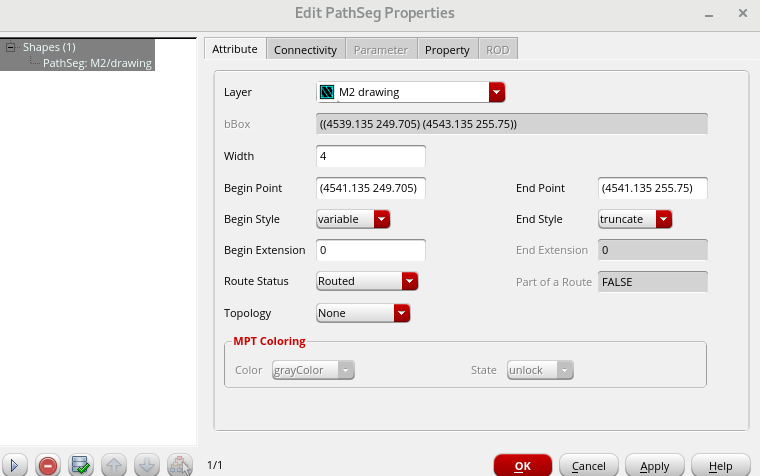
Task: Open the Begin Style dropdown
Action: [381, 219]
